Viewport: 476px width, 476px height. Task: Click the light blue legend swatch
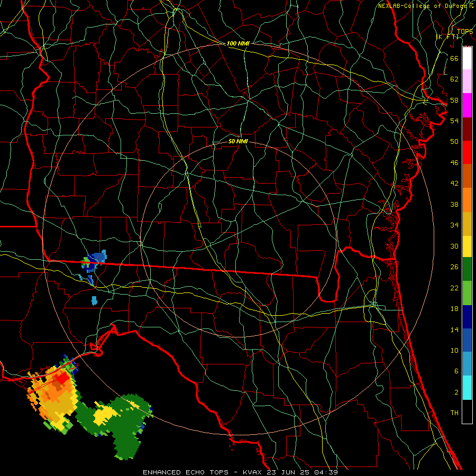[x=467, y=364]
